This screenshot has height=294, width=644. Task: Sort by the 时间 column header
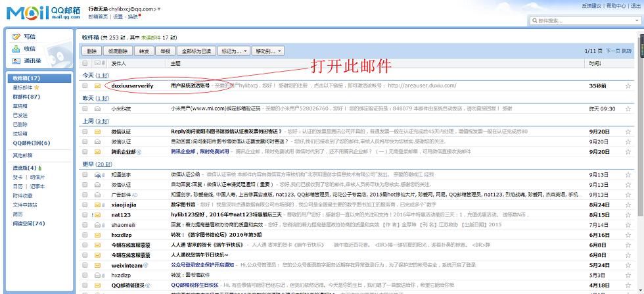coord(595,63)
